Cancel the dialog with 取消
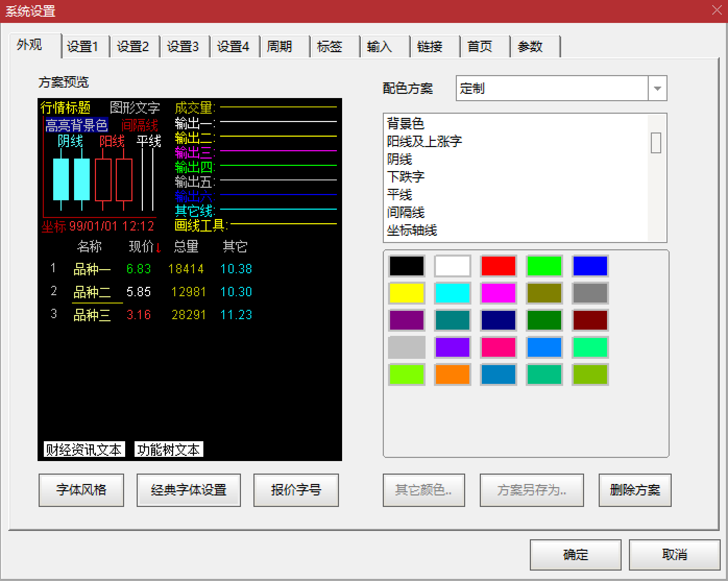 [x=675, y=555]
